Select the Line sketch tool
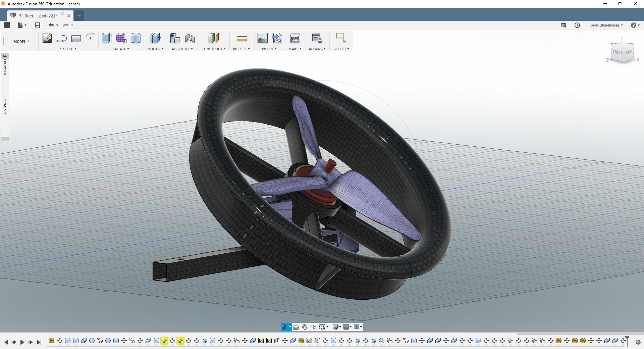This screenshot has height=349, width=644. click(61, 38)
